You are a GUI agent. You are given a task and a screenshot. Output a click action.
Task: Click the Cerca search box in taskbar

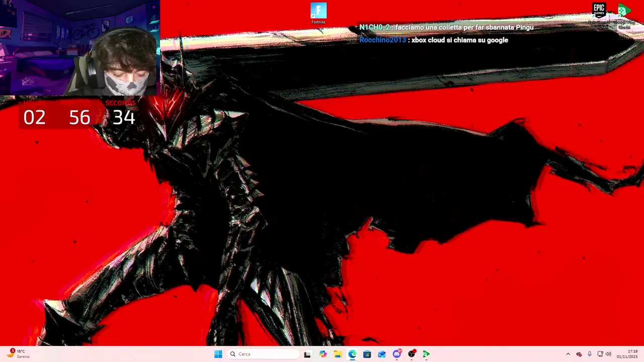coord(264,354)
